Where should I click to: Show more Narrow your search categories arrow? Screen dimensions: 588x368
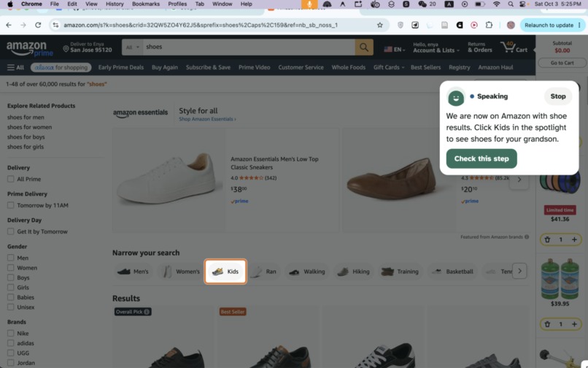tap(519, 271)
